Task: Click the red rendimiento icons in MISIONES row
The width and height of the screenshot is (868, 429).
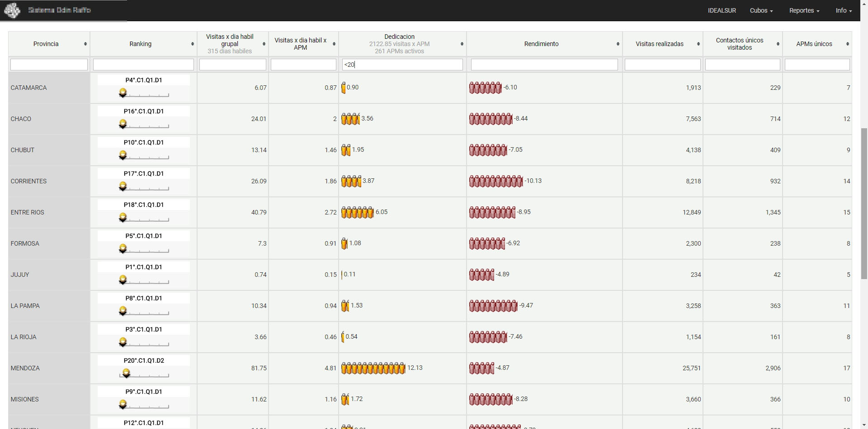Action: (491, 399)
